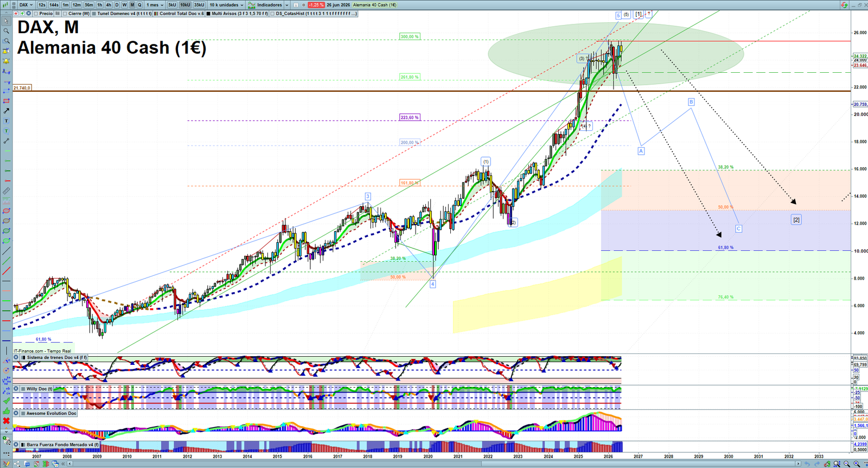The image size is (868, 468).
Task: Toggle Willy Doc (t) color box
Action: [x=22, y=389]
